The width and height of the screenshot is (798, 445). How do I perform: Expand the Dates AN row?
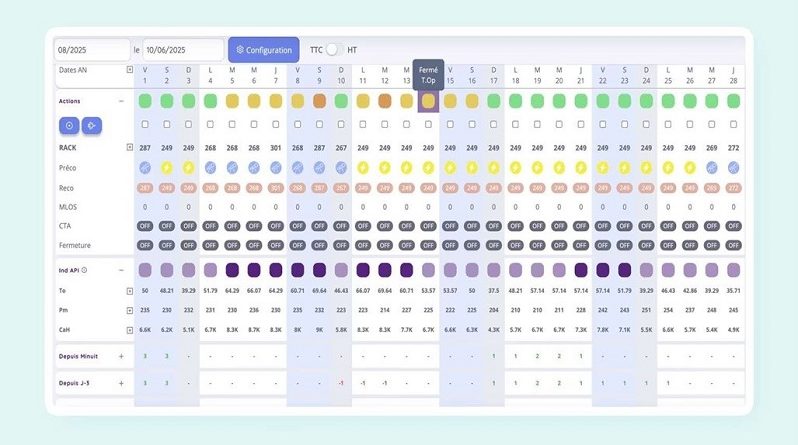click(129, 70)
